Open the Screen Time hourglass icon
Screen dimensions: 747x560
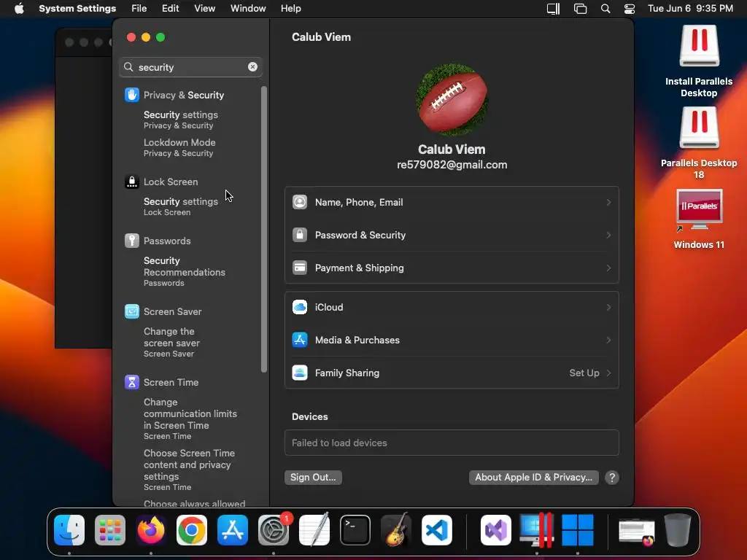(x=132, y=382)
